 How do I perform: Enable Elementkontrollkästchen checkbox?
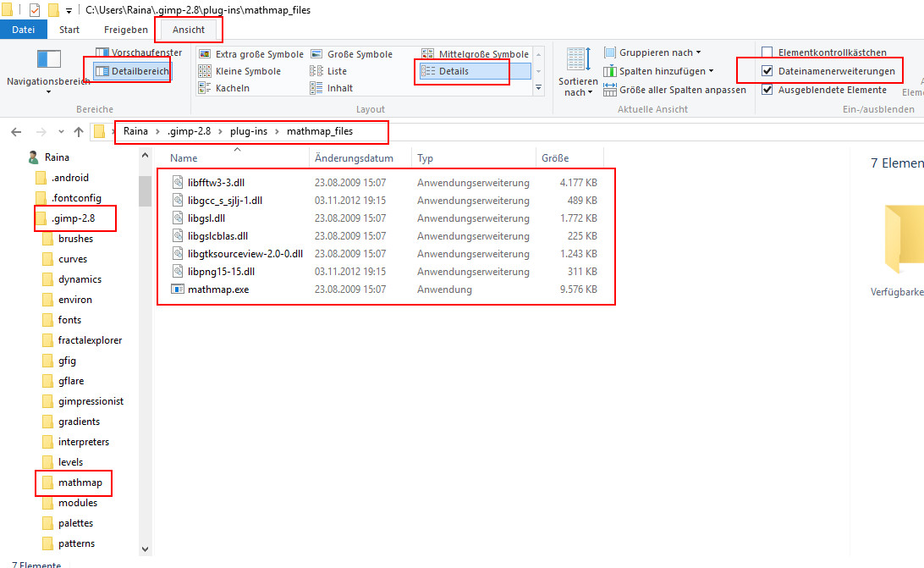pos(767,52)
